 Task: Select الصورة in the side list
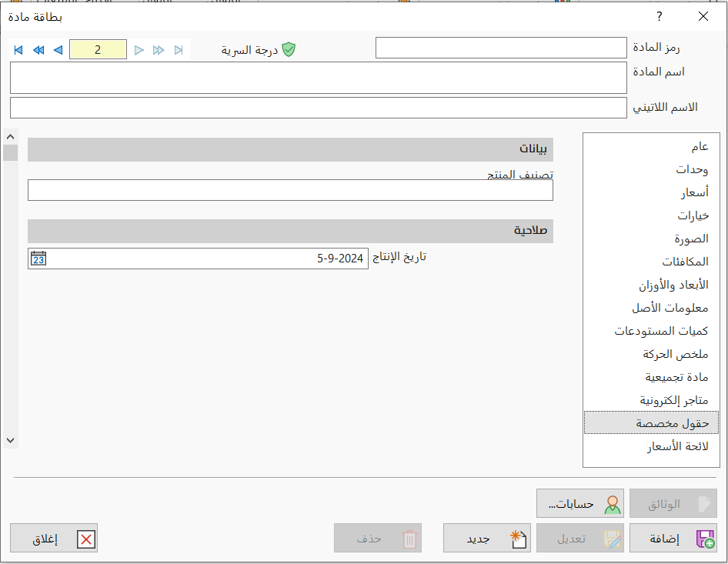pyautogui.click(x=651, y=239)
